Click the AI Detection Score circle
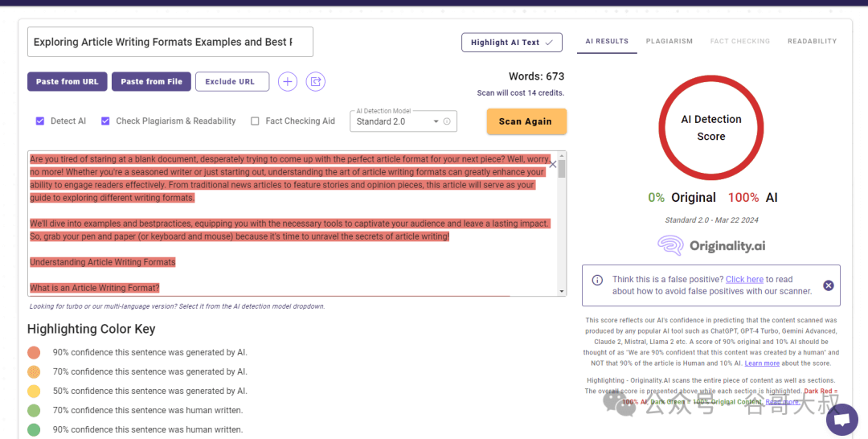Viewport: 868px width, 439px height. pyautogui.click(x=710, y=128)
